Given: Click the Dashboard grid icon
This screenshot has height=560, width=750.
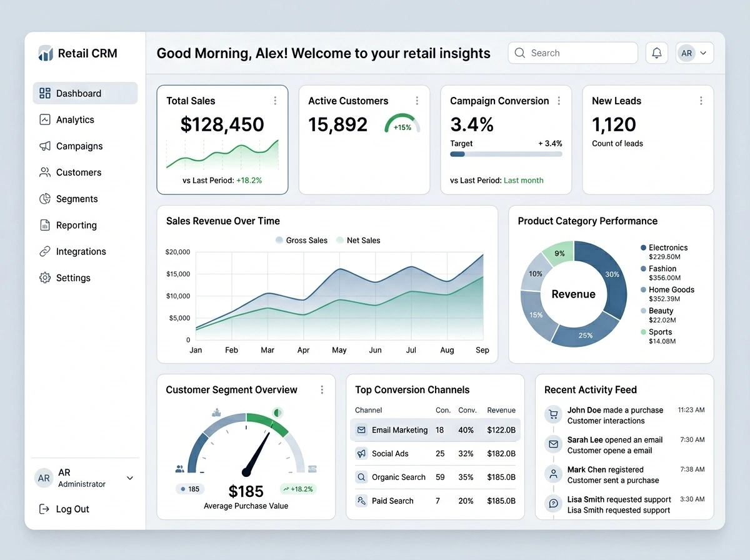Looking at the screenshot, I should pos(45,93).
